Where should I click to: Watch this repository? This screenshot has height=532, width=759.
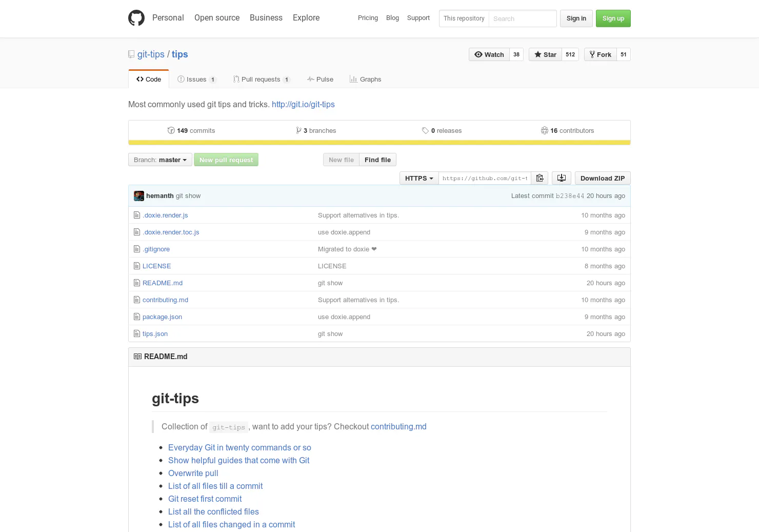coord(489,54)
